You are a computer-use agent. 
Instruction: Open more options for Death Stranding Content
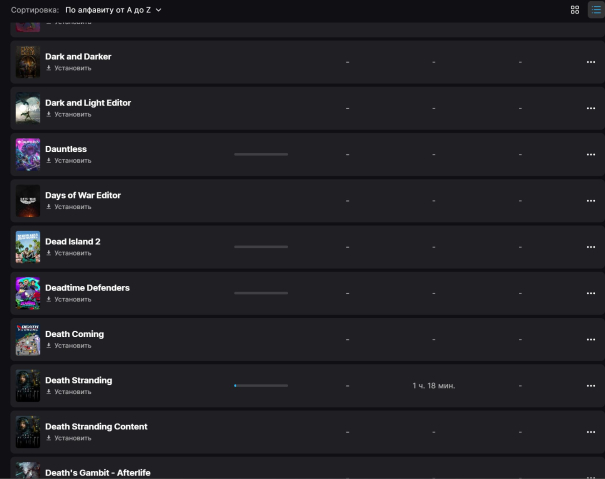[x=590, y=432]
